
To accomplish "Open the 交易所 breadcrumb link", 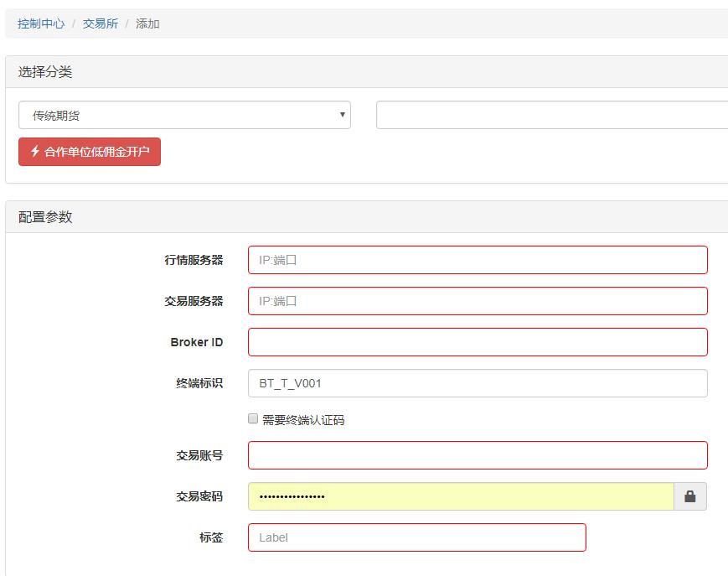I will click(100, 23).
